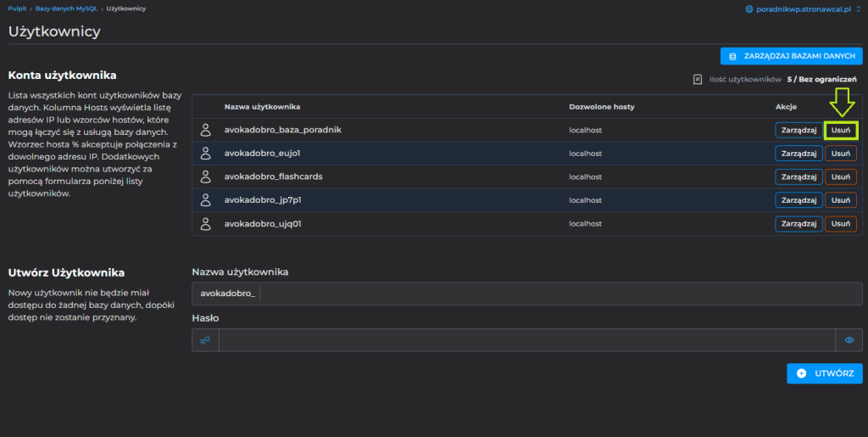868x437 pixels.
Task: Delete user avokadobro_baza_poradnik with Usuń
Action: (x=841, y=130)
